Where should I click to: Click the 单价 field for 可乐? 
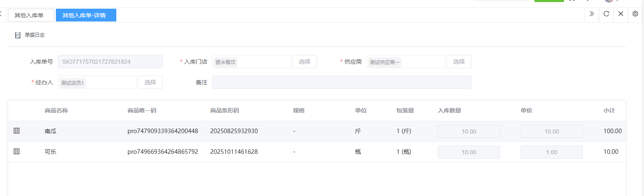coord(551,152)
